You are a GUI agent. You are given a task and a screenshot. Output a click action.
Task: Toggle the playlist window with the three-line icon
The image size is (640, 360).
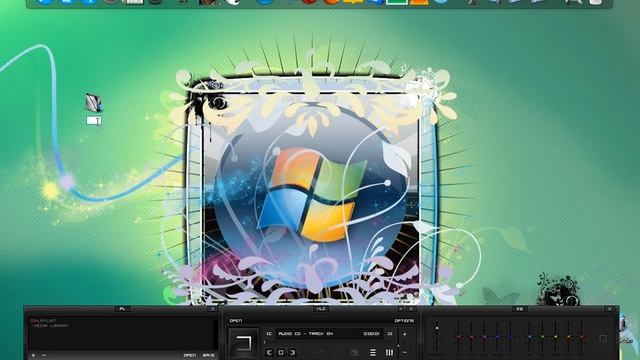(373, 352)
